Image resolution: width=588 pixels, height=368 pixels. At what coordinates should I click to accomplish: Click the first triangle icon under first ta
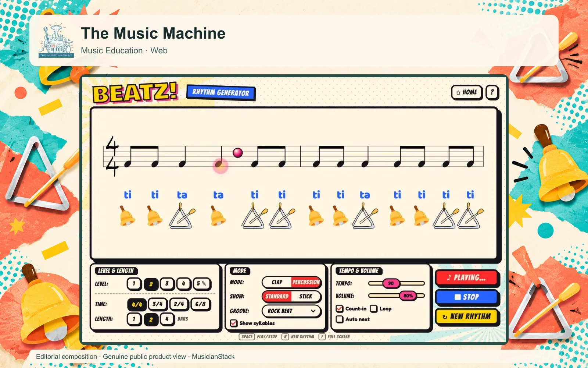click(182, 217)
